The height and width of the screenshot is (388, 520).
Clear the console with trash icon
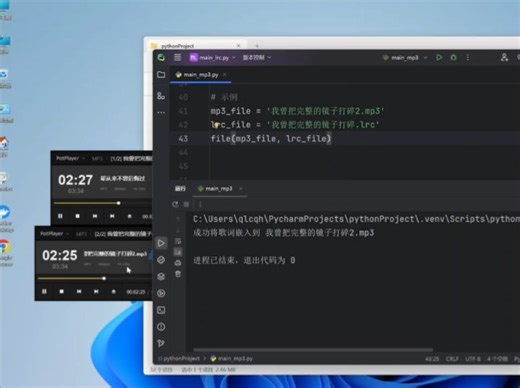click(x=178, y=274)
